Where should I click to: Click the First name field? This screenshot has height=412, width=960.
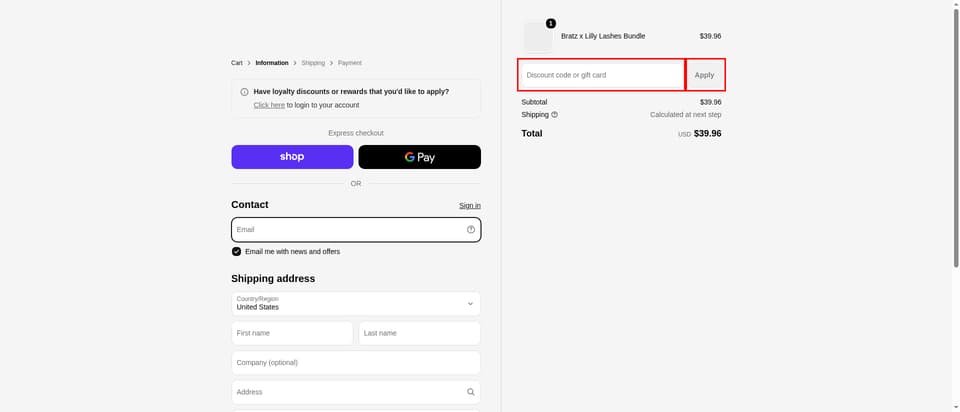(x=292, y=333)
